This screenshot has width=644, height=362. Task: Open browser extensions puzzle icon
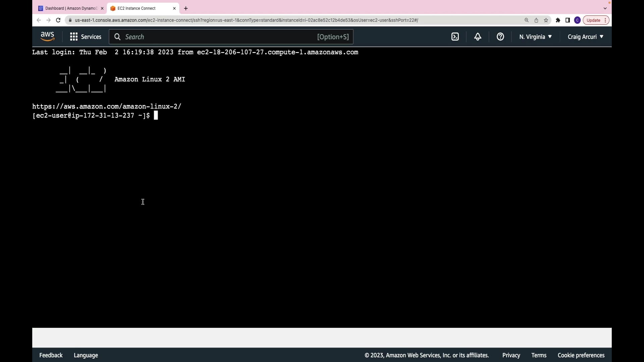(558, 20)
